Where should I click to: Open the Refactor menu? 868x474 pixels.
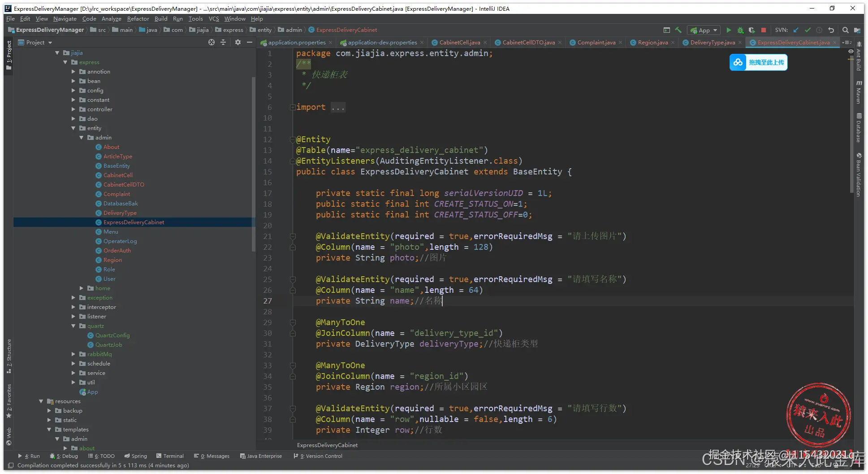tap(138, 19)
